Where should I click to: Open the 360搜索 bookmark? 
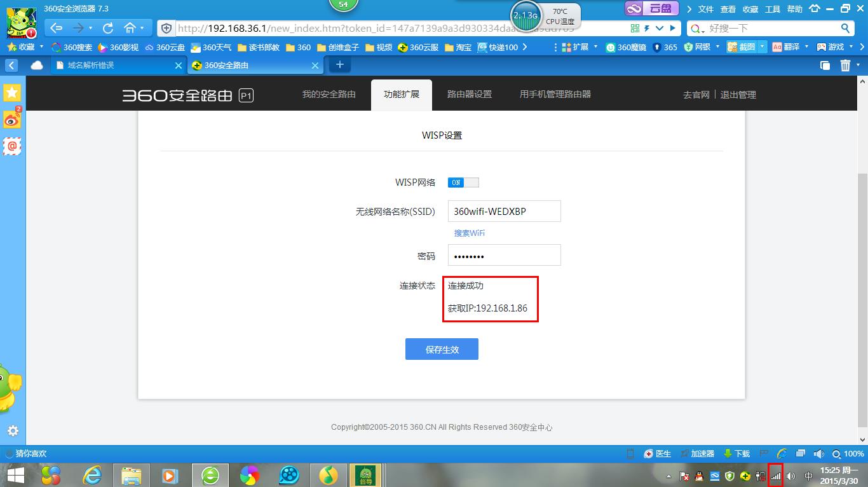72,47
